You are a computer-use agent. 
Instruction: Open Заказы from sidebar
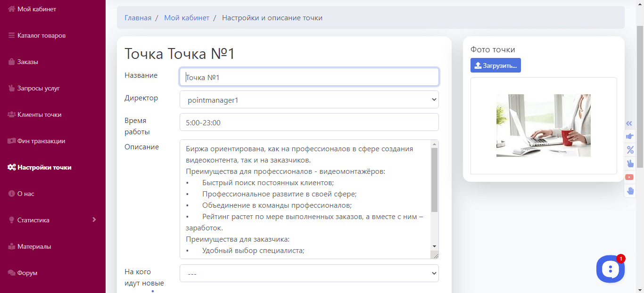click(x=27, y=62)
